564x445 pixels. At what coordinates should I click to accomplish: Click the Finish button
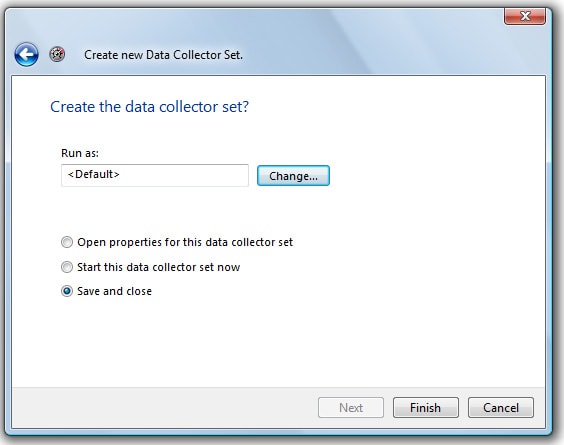pos(426,408)
